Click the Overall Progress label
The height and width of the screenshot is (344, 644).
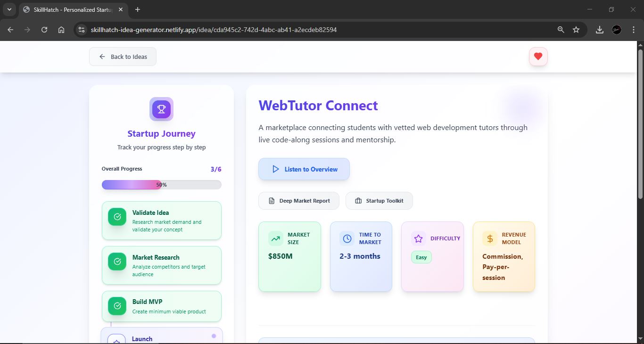[x=122, y=169]
